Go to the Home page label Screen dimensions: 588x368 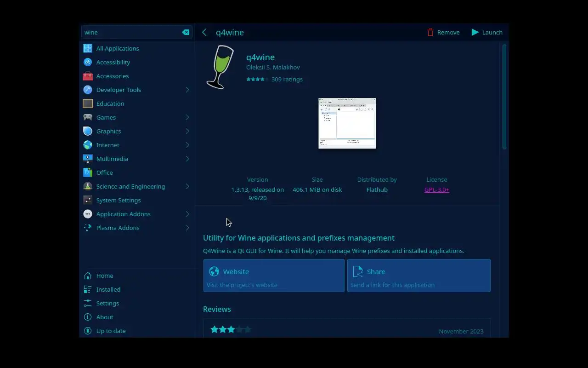[x=105, y=276]
